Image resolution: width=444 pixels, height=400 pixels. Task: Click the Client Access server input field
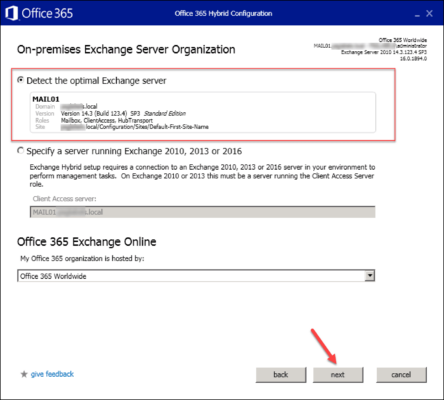[202, 212]
